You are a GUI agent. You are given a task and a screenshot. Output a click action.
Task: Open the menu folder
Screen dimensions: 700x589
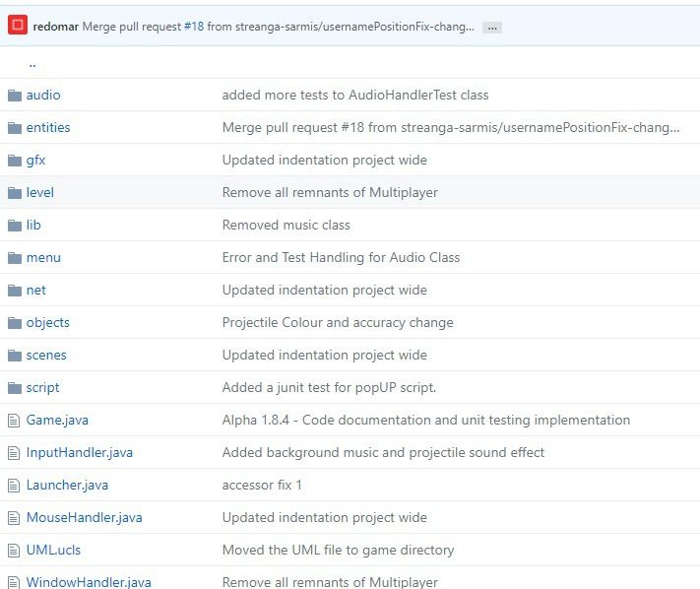point(43,258)
